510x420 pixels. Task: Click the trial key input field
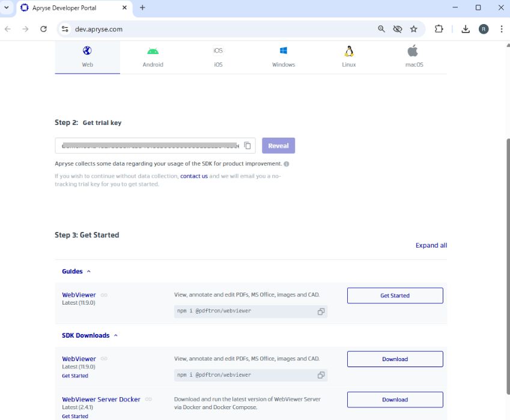point(155,145)
